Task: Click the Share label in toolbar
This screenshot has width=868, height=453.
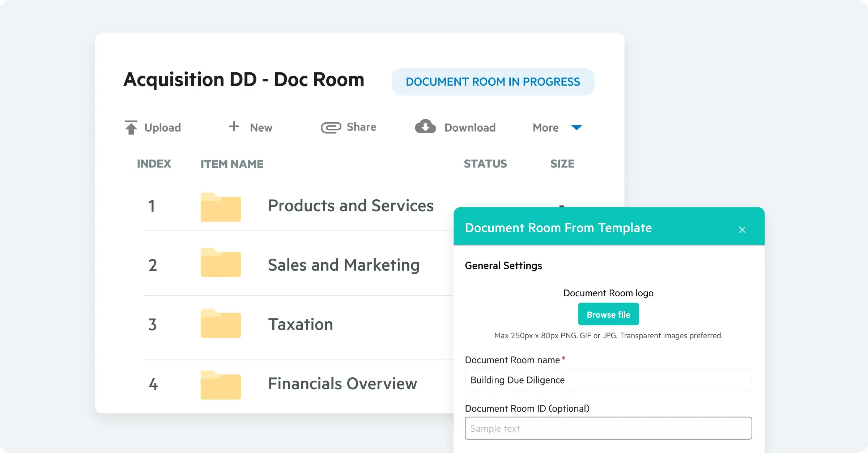Action: coord(361,127)
